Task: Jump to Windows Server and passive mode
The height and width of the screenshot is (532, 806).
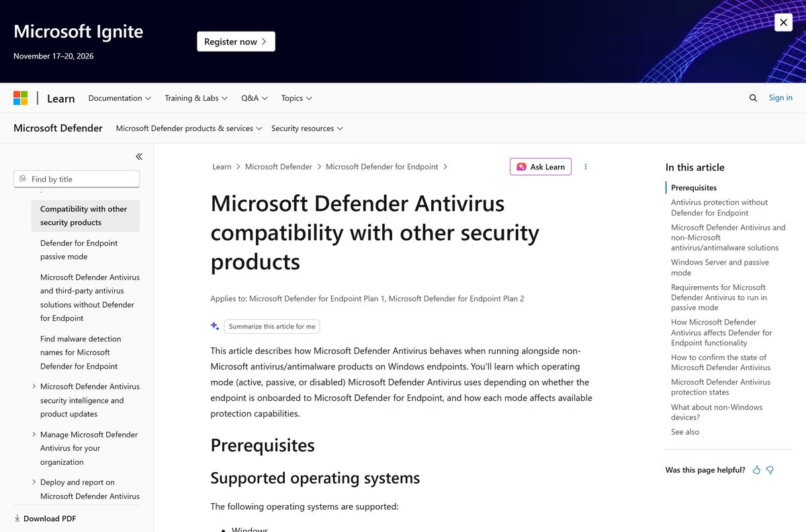Action: 720,267
